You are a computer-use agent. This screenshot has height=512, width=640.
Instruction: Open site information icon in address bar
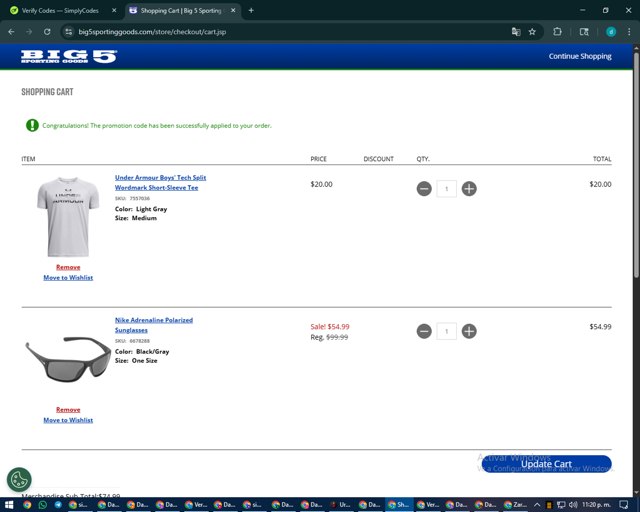[69, 32]
